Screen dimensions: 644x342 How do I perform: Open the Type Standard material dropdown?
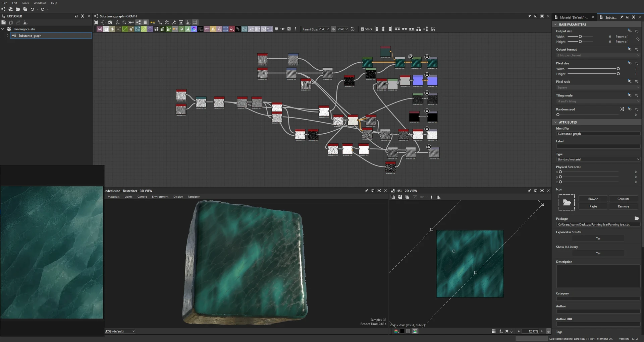[x=598, y=159]
